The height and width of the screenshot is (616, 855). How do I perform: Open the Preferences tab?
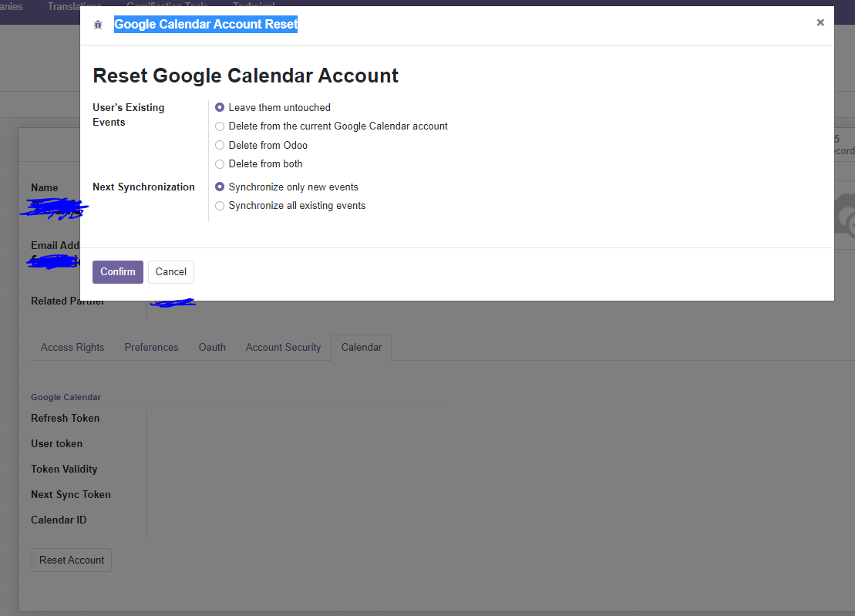click(151, 347)
